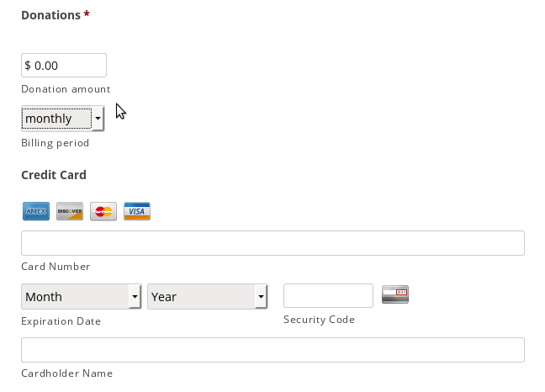
Task: Click the security code help card icon
Action: pos(395,294)
